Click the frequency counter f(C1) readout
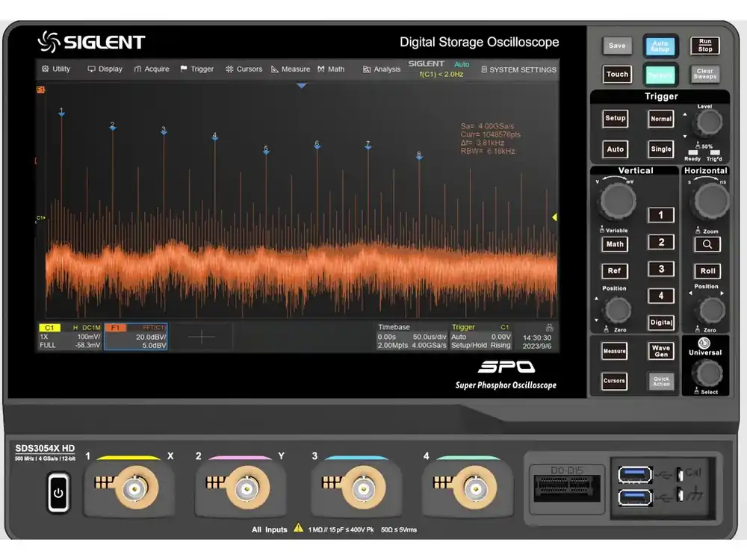 click(x=441, y=74)
